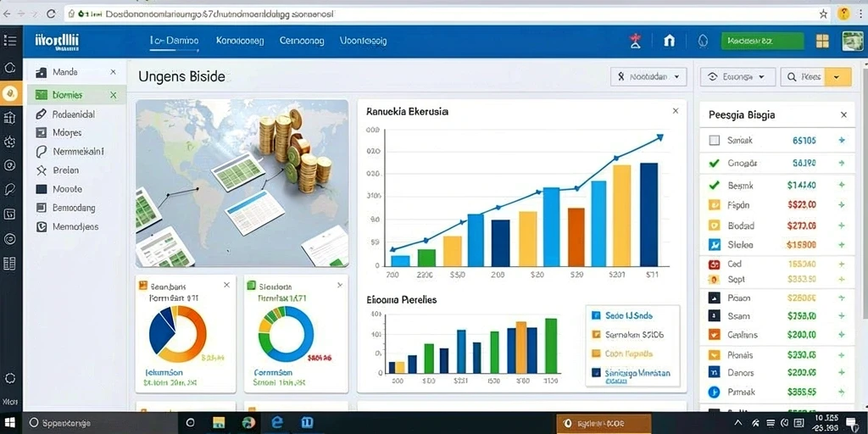The width and height of the screenshot is (868, 434).
Task: Click the orange circular icon in the left rail
Action: click(x=10, y=93)
